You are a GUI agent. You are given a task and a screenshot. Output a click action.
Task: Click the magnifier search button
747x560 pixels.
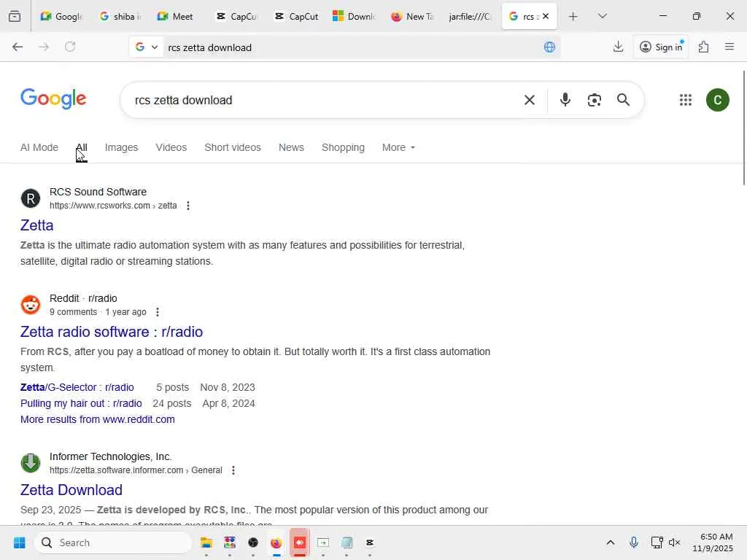(623, 99)
